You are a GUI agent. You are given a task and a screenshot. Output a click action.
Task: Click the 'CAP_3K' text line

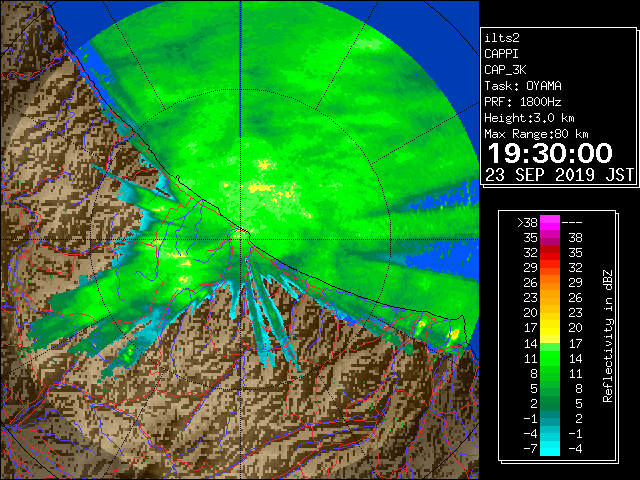(x=505, y=70)
